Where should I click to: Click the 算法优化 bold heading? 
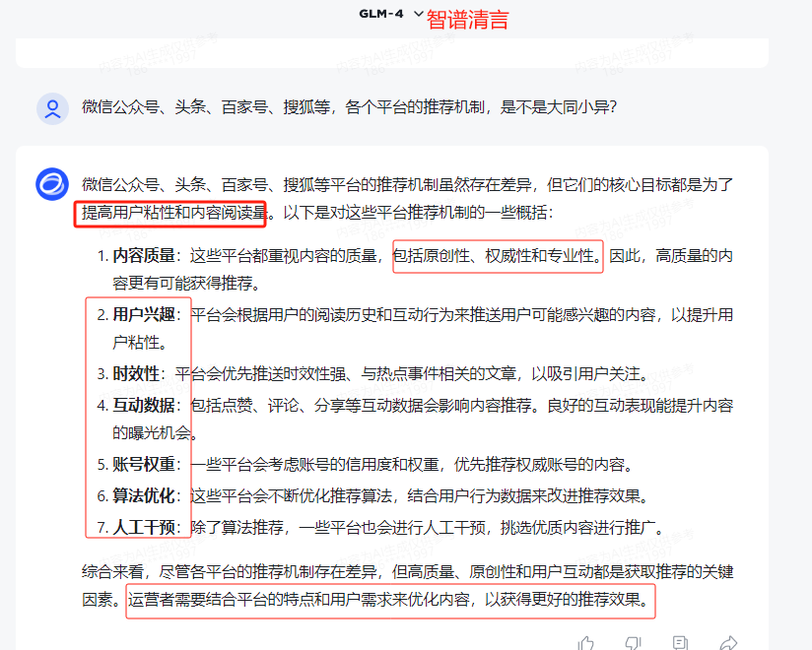point(144,495)
